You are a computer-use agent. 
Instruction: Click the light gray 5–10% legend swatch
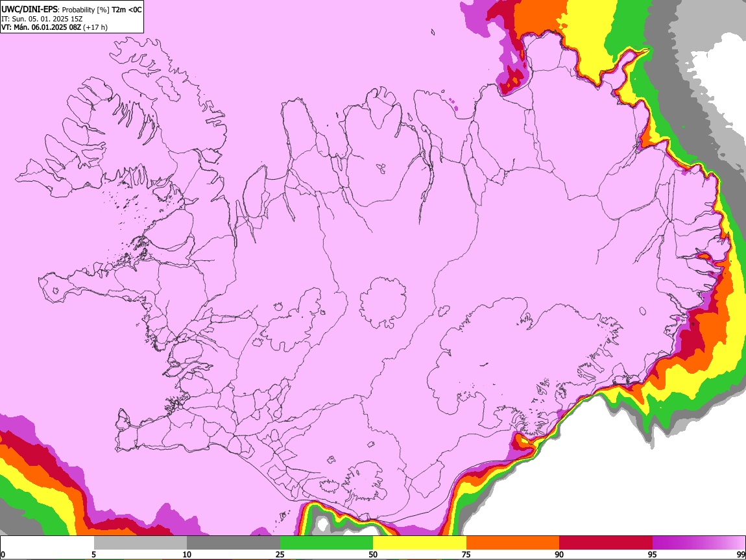140,543
